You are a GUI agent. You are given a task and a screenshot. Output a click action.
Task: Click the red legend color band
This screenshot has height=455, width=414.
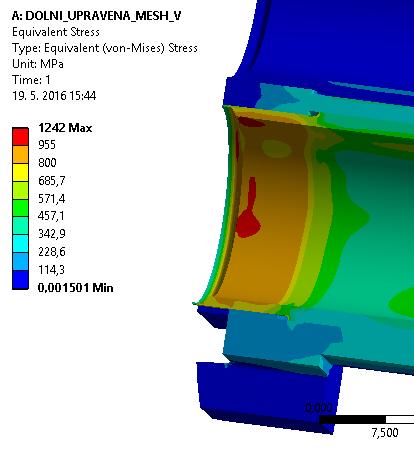20,136
